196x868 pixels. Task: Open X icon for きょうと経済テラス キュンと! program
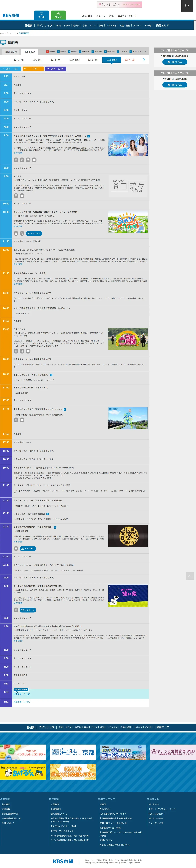coord(22,160)
